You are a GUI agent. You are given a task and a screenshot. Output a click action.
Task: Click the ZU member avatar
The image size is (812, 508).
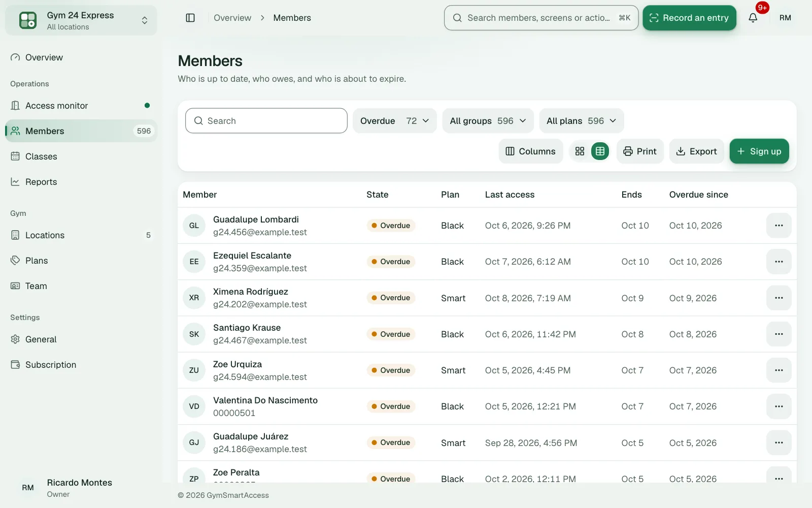click(194, 370)
